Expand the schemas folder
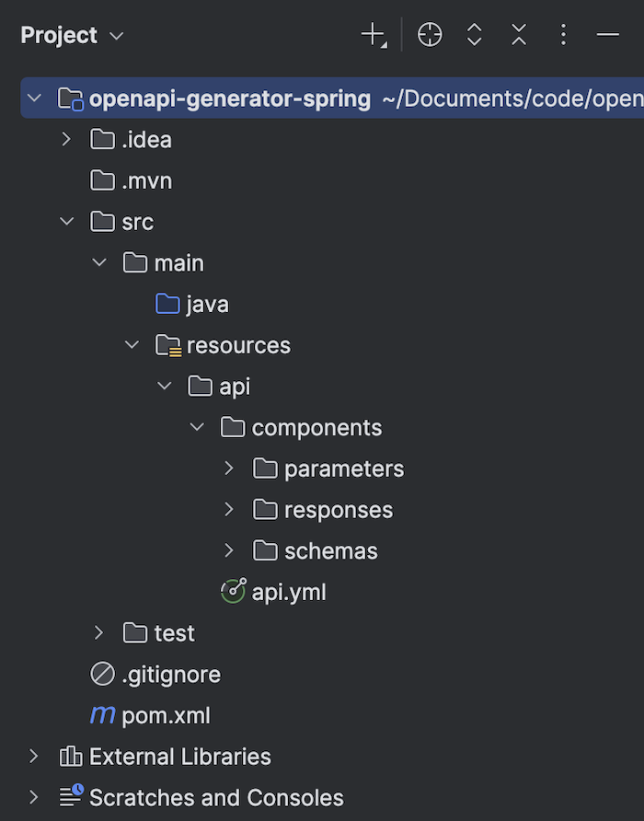 coord(229,550)
